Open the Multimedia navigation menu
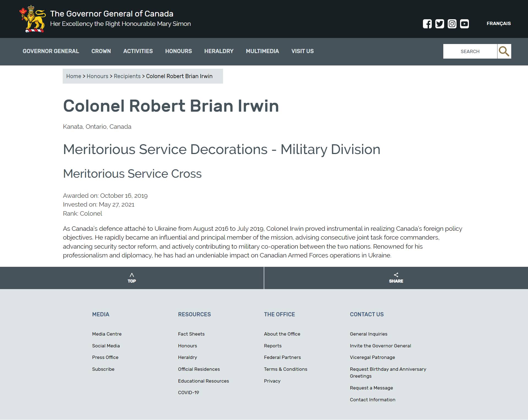528x420 pixels. pyautogui.click(x=262, y=51)
